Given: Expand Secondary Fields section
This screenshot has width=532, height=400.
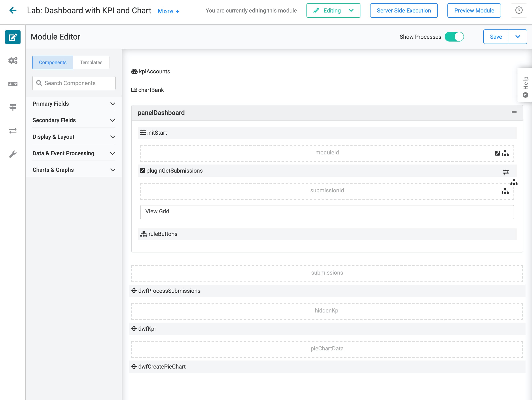Looking at the screenshot, I should pos(74,120).
